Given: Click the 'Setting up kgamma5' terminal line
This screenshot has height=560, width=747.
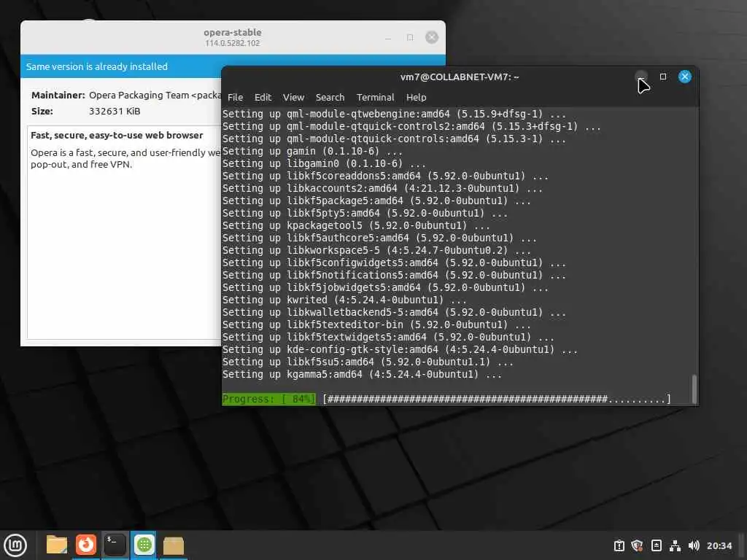Looking at the screenshot, I should 362,374.
